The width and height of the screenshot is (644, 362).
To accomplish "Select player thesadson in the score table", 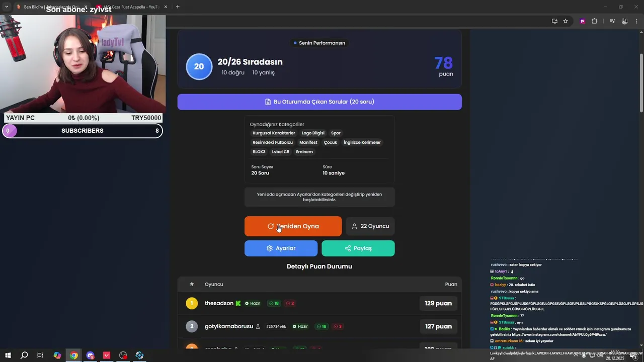I will tap(219, 303).
